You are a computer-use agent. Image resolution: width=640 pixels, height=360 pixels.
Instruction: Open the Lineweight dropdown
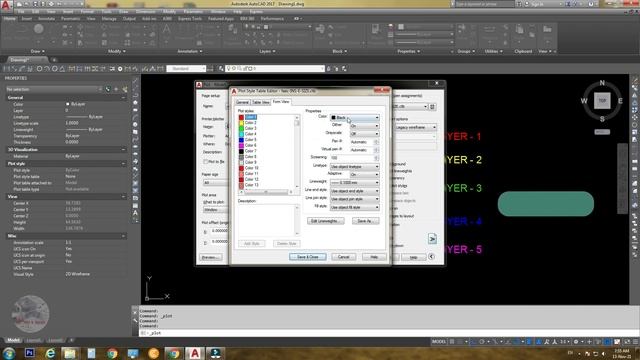(354, 183)
